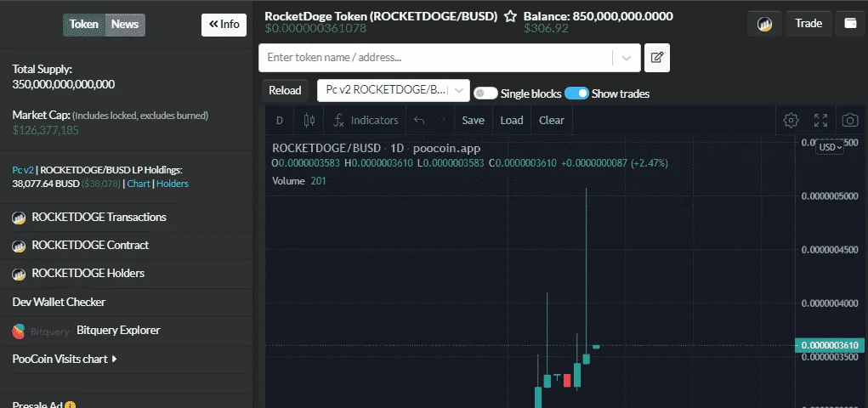The width and height of the screenshot is (868, 408).
Task: Open the LP Holders link
Action: pyautogui.click(x=173, y=184)
